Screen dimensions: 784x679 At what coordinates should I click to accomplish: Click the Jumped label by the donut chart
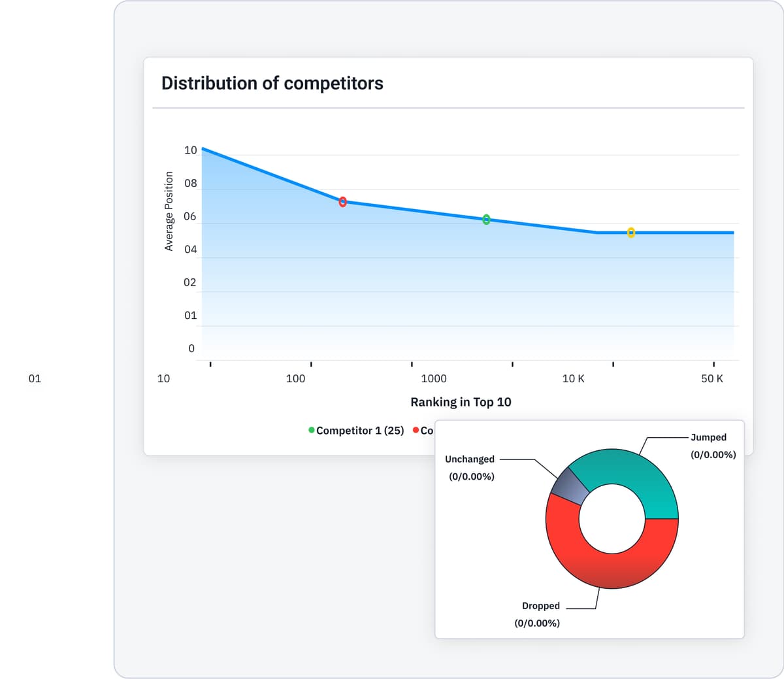[x=708, y=437]
